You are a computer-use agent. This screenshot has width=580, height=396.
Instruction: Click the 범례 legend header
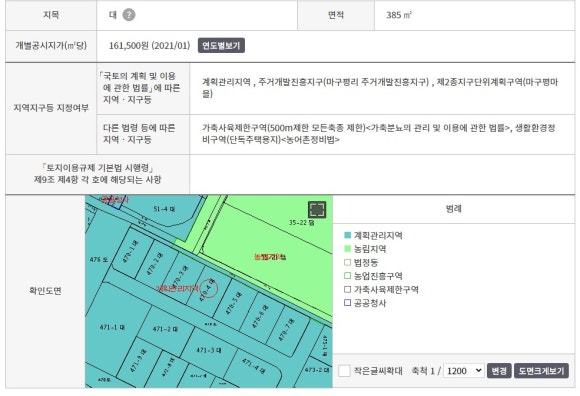point(453,209)
